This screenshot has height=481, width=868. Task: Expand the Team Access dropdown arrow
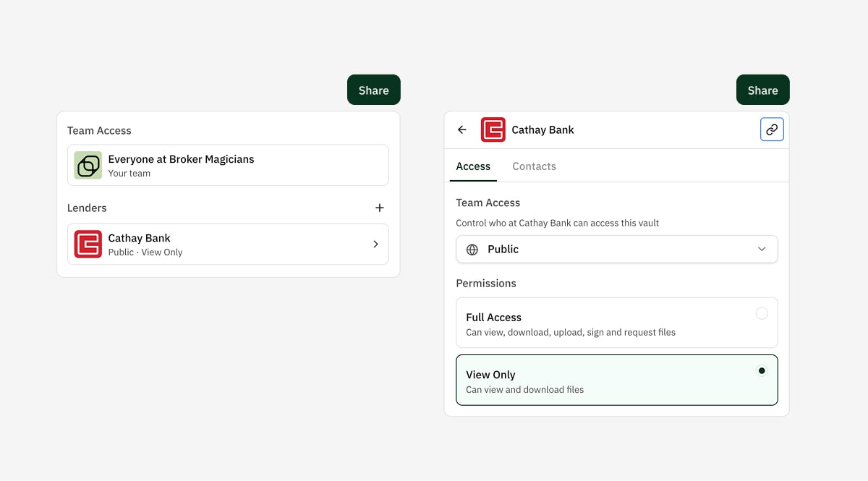click(762, 250)
